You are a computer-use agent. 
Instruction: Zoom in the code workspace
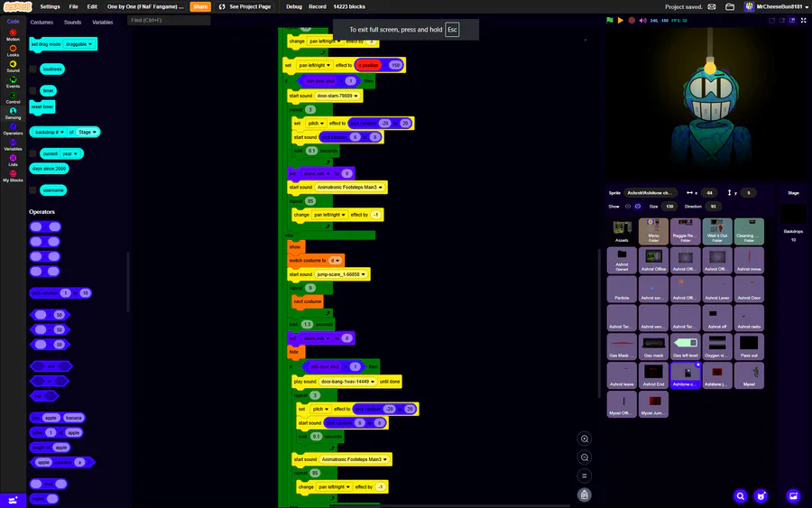(585, 439)
